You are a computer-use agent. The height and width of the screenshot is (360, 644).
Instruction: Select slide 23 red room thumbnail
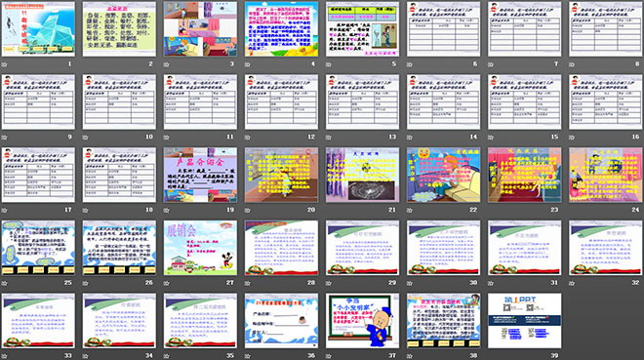(x=525, y=175)
